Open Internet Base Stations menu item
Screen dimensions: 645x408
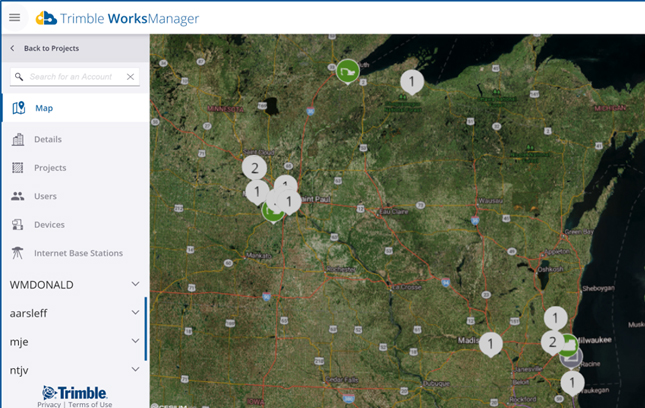[x=78, y=253]
